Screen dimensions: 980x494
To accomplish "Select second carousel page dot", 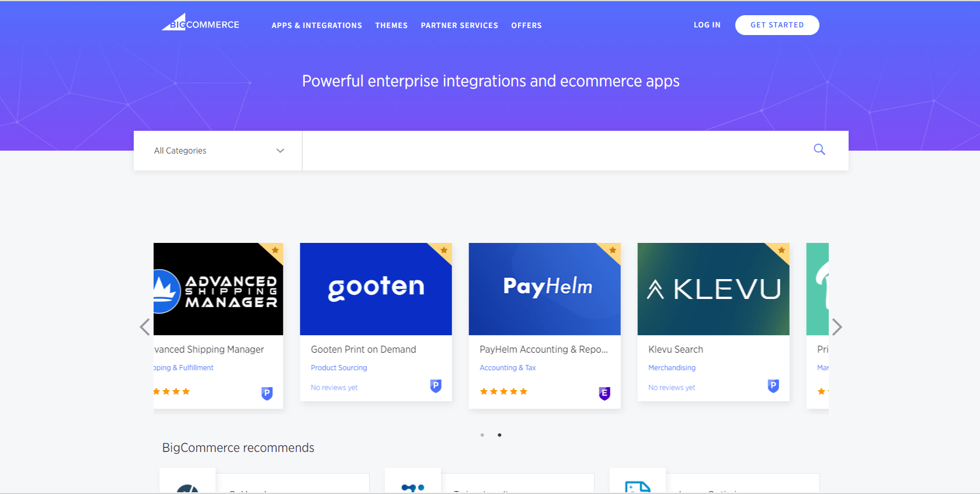I will click(x=499, y=435).
